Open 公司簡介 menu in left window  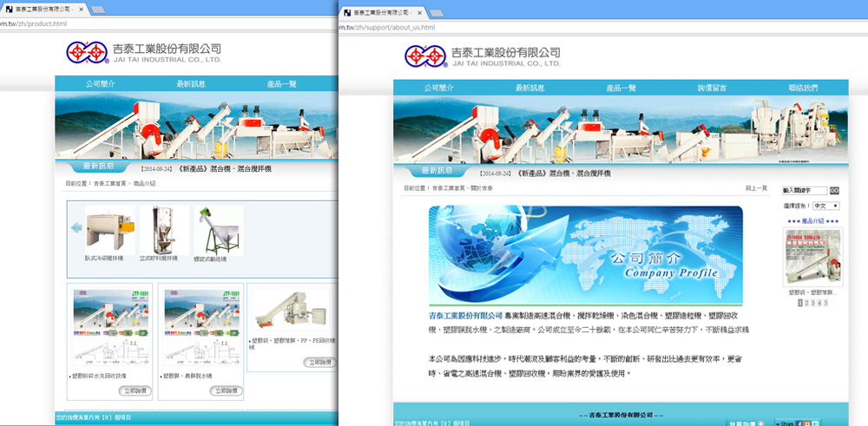(x=100, y=84)
